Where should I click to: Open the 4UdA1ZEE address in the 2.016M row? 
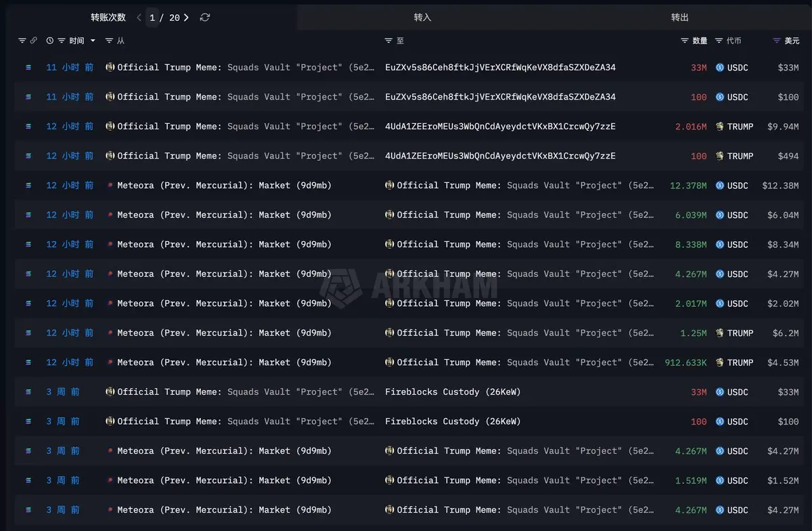pyautogui.click(x=500, y=127)
